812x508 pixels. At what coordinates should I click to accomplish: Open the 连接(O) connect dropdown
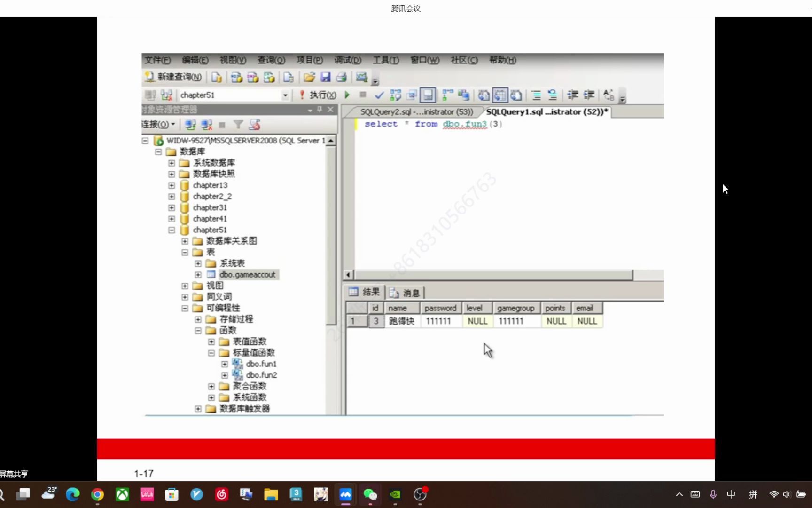(x=158, y=125)
